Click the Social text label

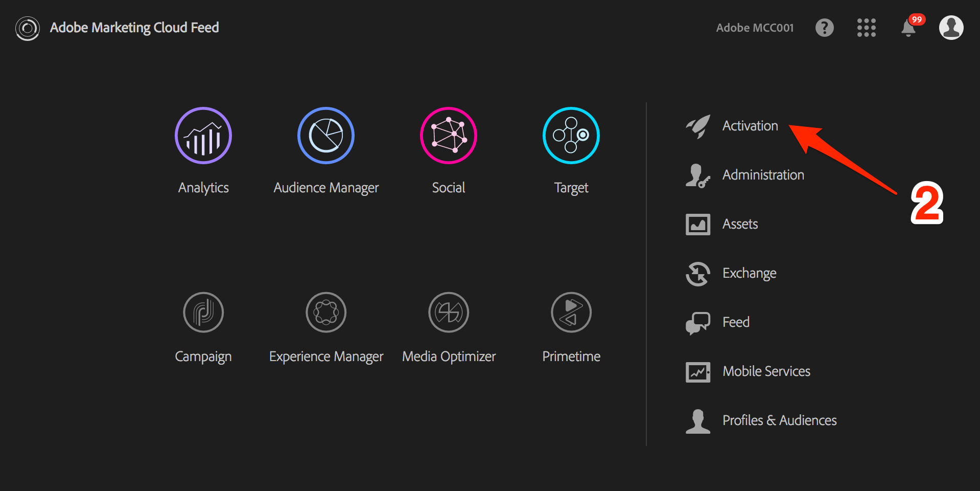pos(449,188)
